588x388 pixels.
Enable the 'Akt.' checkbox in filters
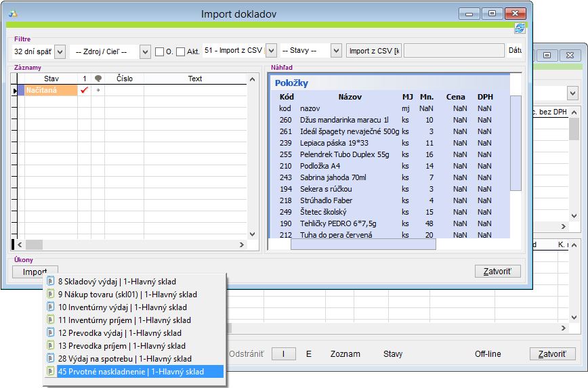click(x=180, y=51)
